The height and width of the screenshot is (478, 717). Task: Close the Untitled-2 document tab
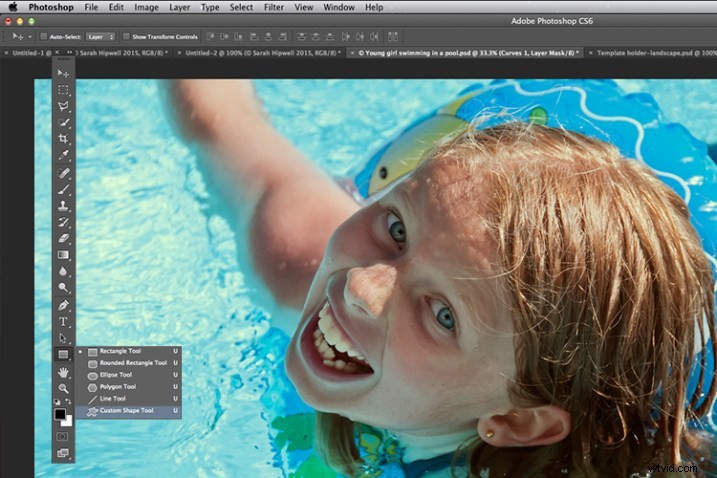(179, 53)
